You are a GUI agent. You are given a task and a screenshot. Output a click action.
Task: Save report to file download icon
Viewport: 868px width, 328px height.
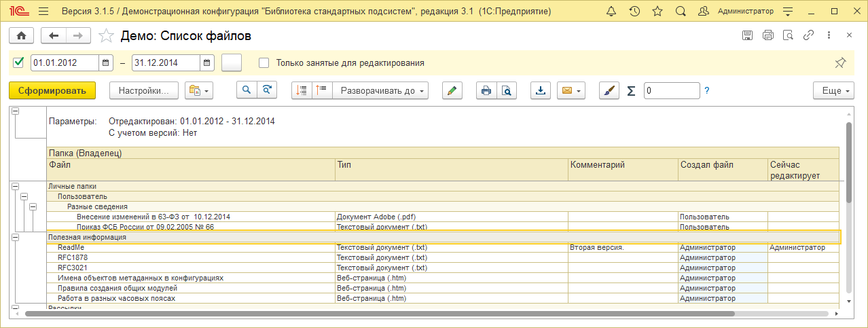[541, 90]
